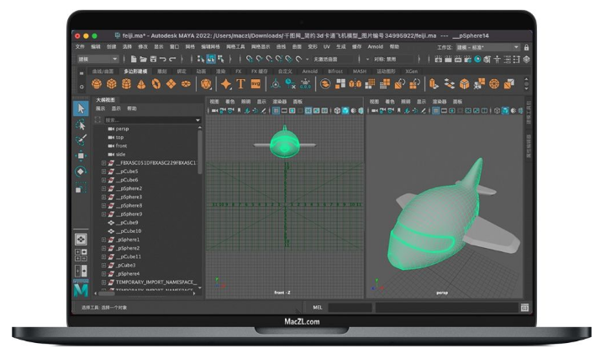Viewport: 611px width, 364px height.
Task: Click the Maya M logo icon
Action: pos(81,289)
